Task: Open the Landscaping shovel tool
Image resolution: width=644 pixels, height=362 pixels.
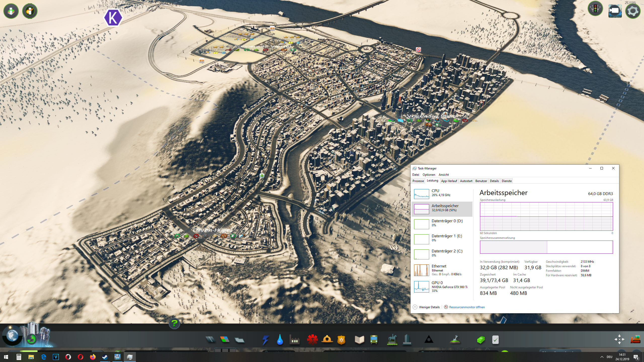Action: tap(455, 340)
